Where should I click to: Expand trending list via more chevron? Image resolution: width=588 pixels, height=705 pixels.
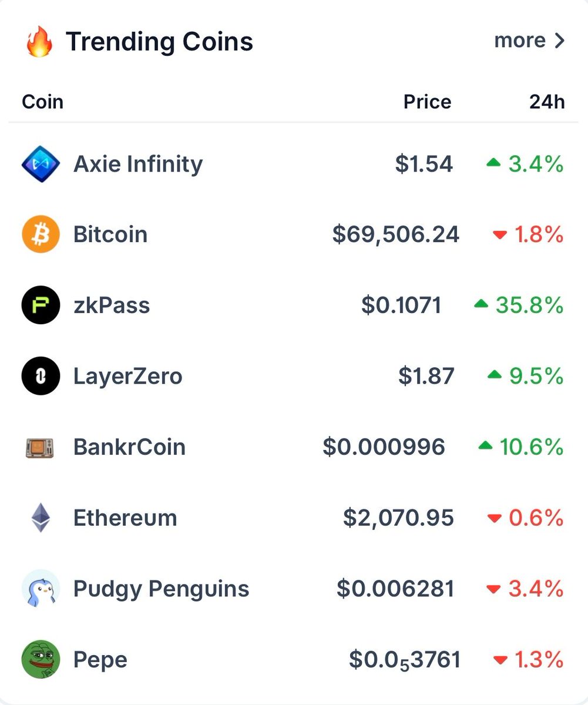(559, 41)
